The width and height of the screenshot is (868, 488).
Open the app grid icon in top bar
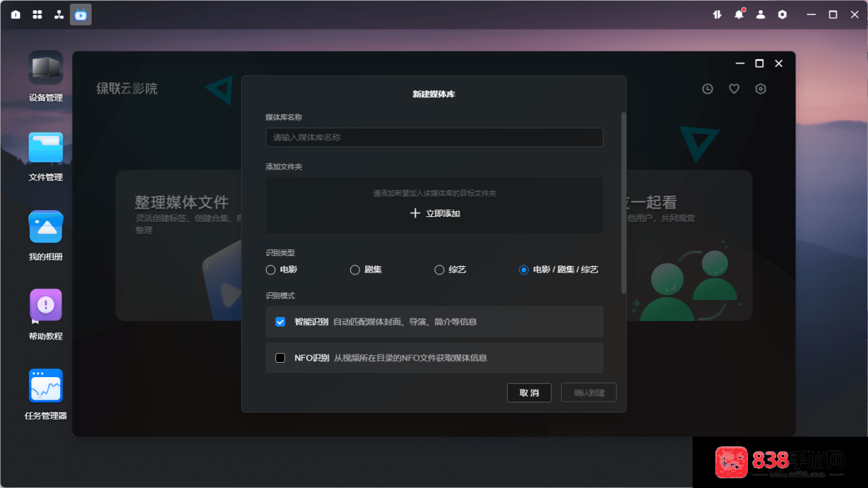click(38, 14)
